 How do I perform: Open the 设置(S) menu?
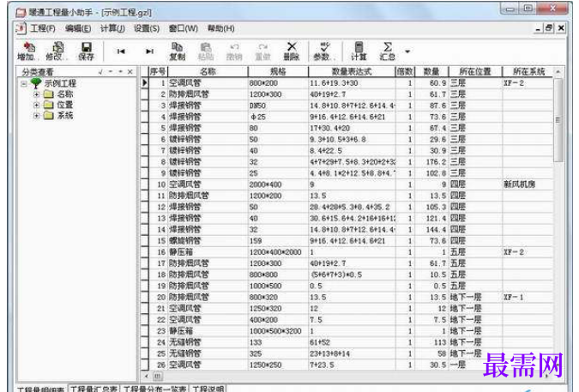pos(147,28)
